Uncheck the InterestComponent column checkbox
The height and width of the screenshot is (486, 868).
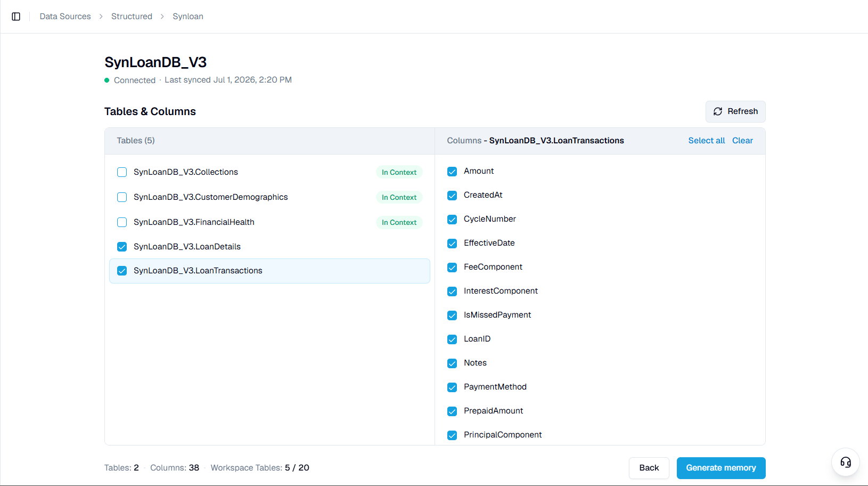click(452, 291)
